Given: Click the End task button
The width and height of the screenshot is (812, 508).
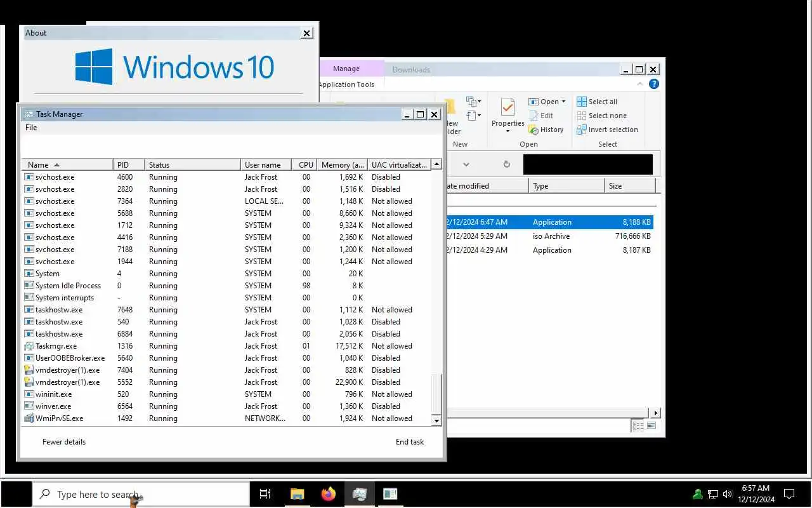Looking at the screenshot, I should (410, 442).
